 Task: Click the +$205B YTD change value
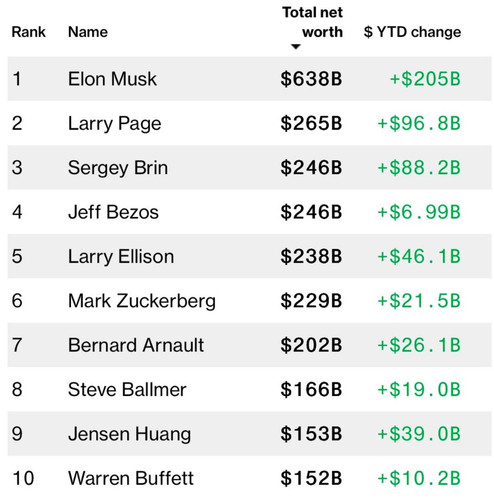coord(425,79)
